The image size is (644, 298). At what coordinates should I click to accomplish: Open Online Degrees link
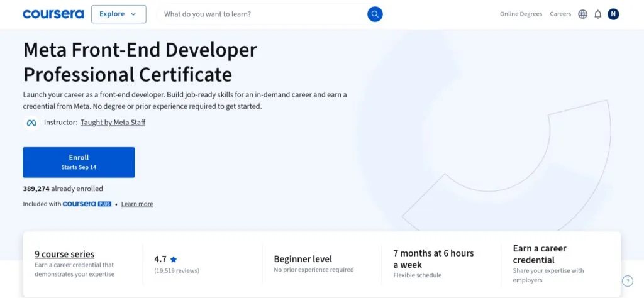click(521, 14)
